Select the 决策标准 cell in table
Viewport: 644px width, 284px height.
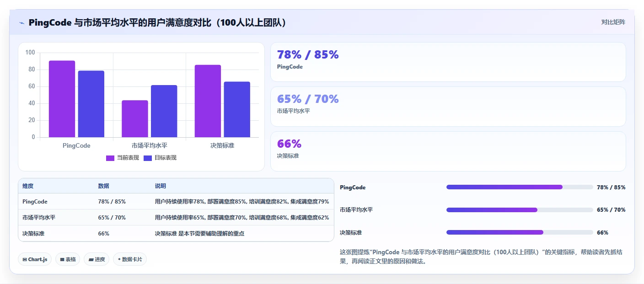[x=33, y=234]
